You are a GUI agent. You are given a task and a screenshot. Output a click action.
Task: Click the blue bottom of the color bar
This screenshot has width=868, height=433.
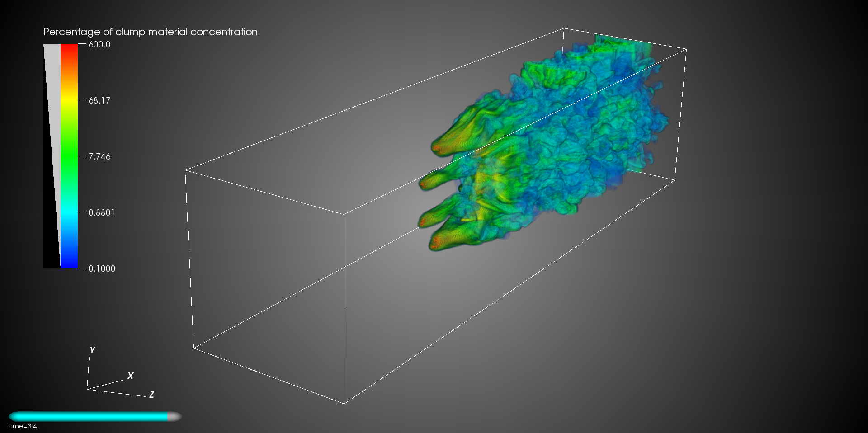[69, 262]
